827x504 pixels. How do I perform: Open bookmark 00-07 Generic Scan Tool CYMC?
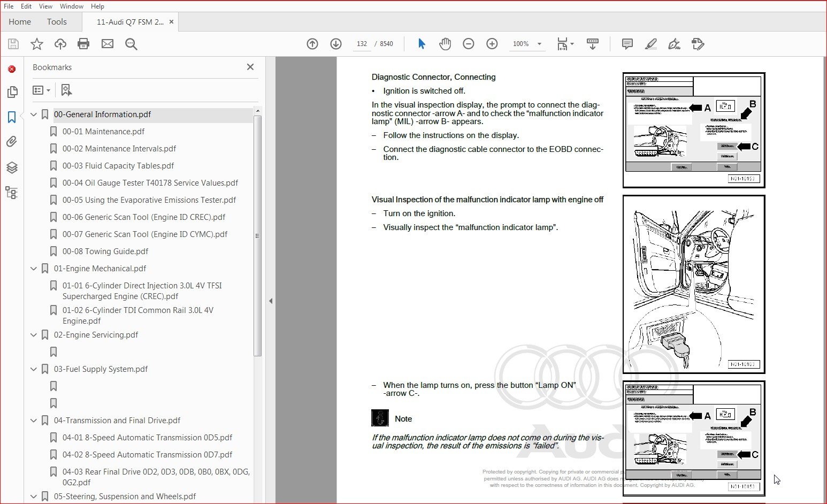[x=145, y=234]
